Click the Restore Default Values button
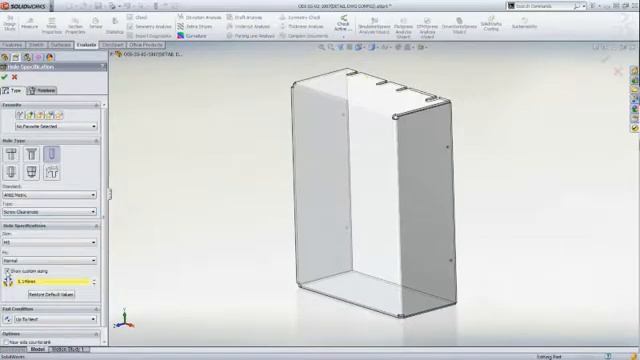Image resolution: width=640 pixels, height=360 pixels. click(x=51, y=294)
